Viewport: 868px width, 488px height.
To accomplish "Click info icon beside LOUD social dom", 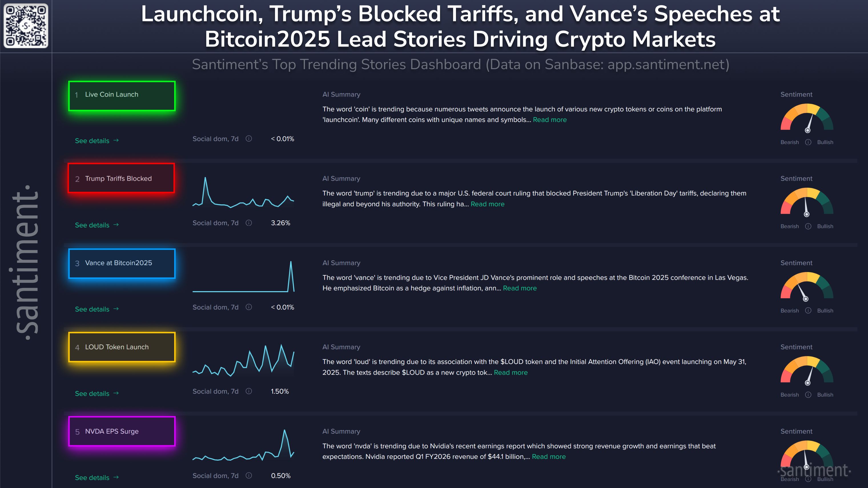I will (x=249, y=391).
